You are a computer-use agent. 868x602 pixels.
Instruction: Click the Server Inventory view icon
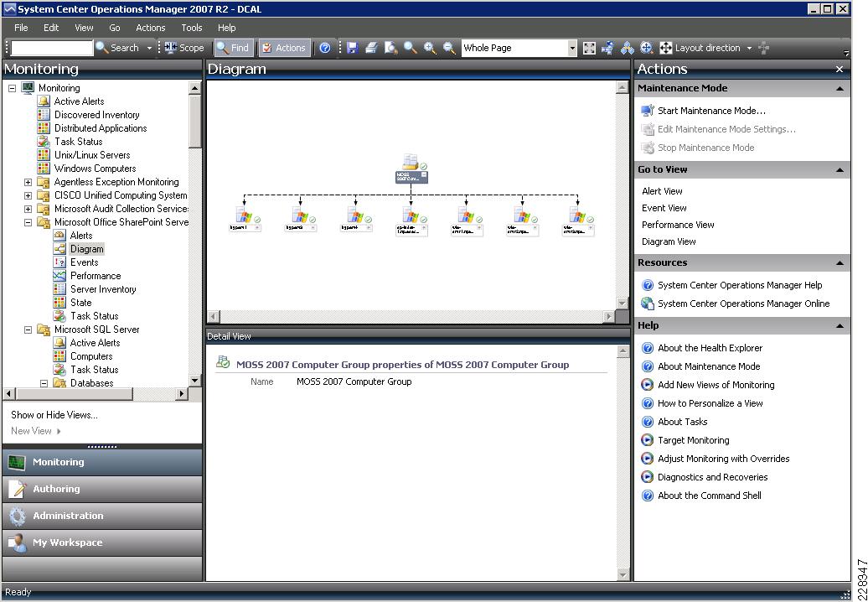(59, 289)
